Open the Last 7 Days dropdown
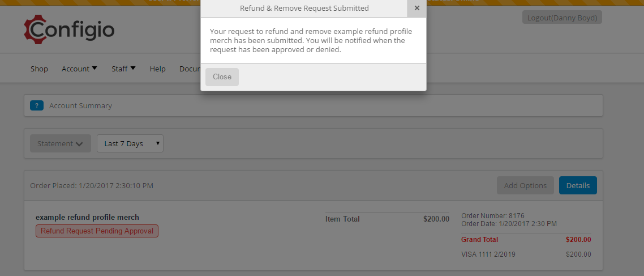This screenshot has width=644, height=276. pos(130,143)
